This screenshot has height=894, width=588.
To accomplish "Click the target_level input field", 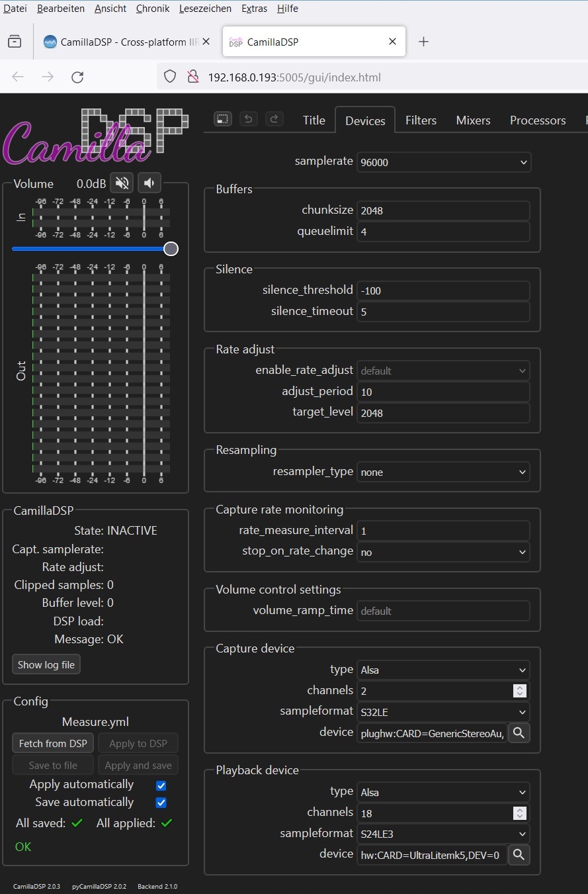I will pyautogui.click(x=443, y=413).
